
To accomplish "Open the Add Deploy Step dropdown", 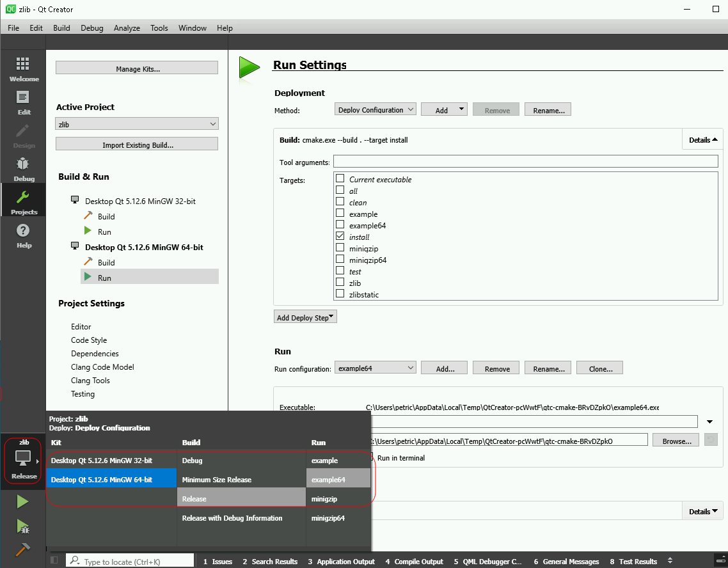I will pos(305,317).
